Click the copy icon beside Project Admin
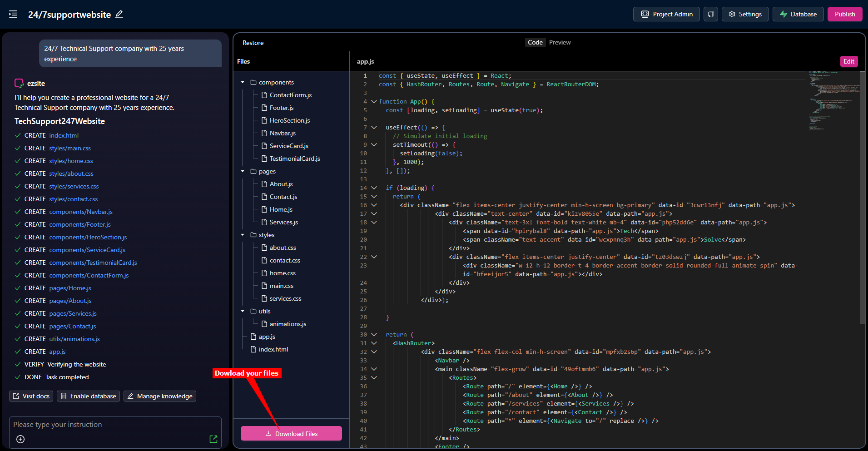868x451 pixels. 710,14
